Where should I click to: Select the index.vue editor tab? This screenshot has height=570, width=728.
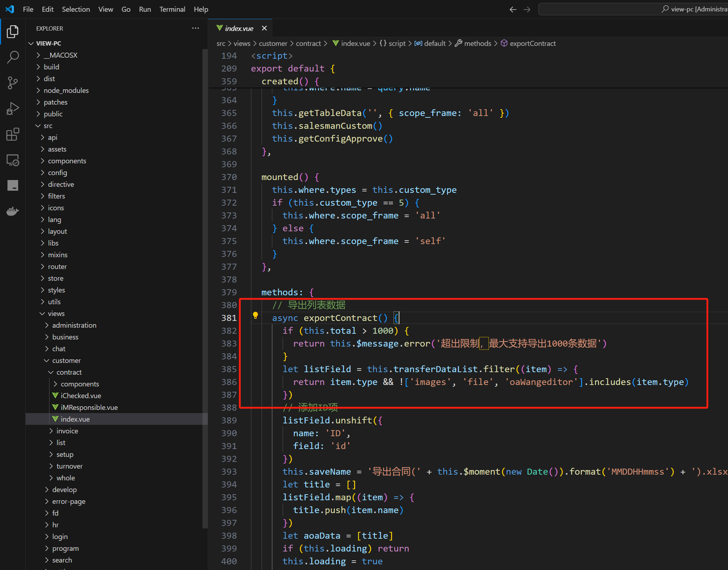[239, 28]
